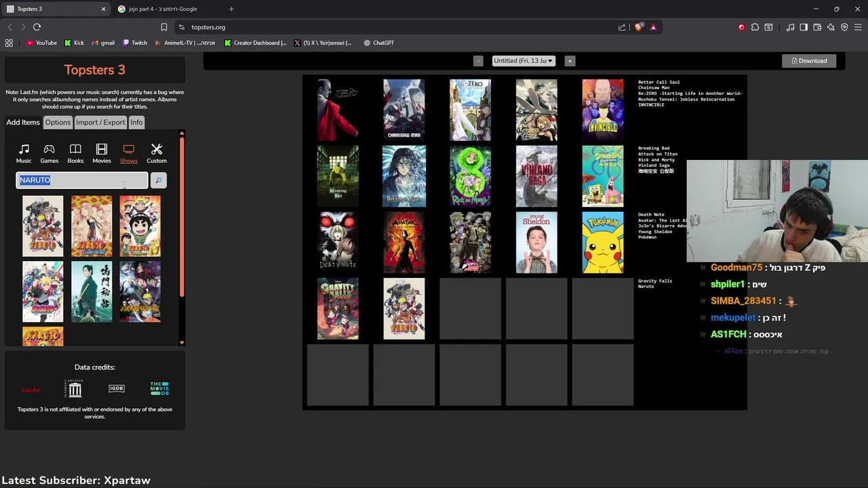Select the Boruto search result poster
The height and width of the screenshot is (488, 868).
(43, 291)
